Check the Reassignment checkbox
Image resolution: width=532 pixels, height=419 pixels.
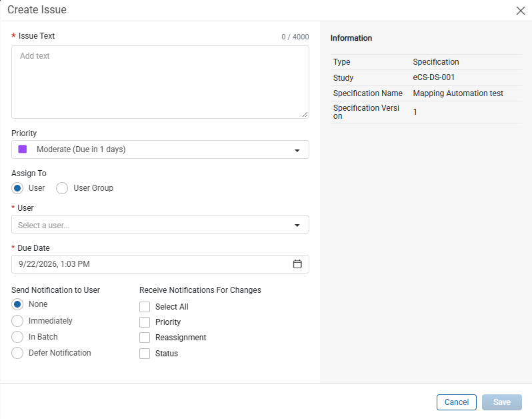tap(145, 338)
